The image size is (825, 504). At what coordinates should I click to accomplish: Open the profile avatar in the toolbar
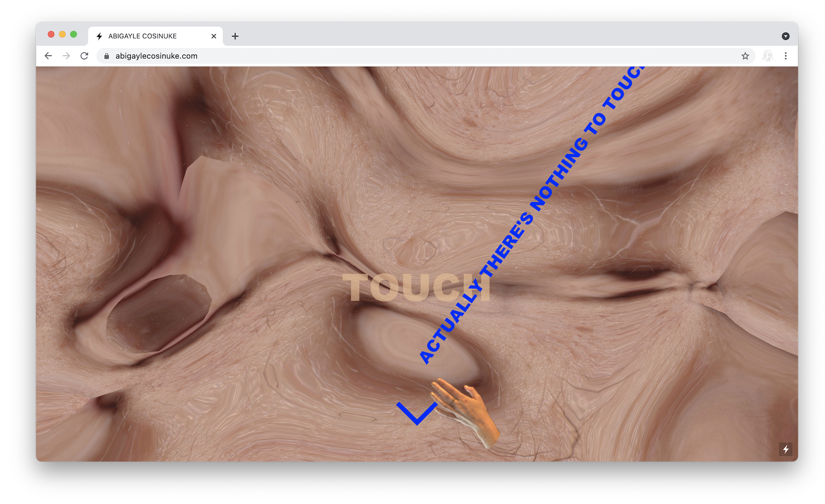click(767, 56)
